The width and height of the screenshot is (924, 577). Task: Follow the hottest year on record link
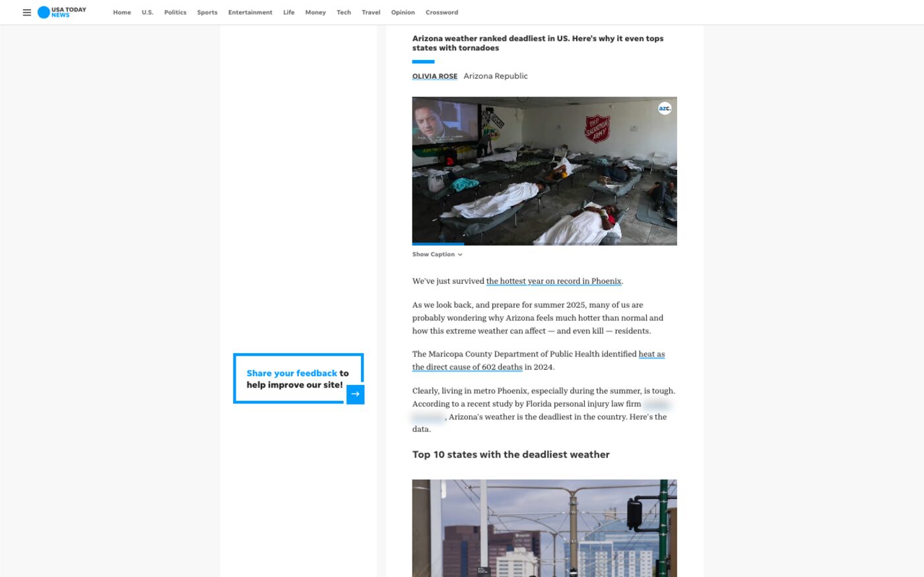pos(554,281)
